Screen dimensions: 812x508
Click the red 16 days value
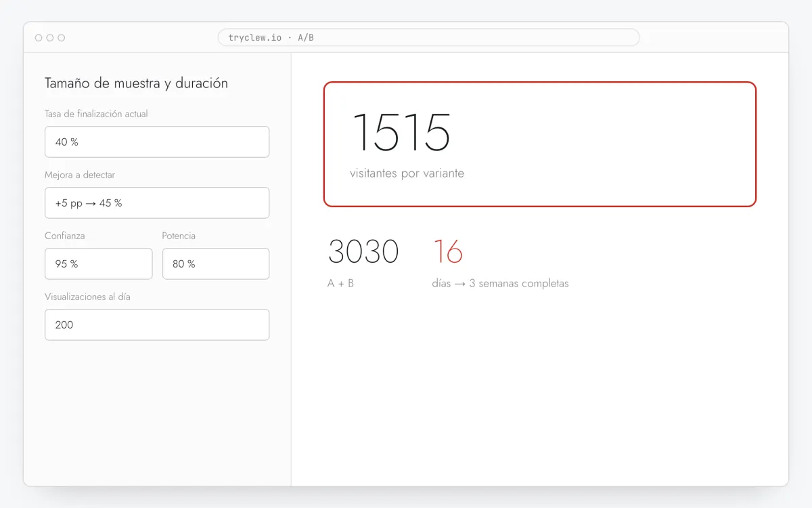(448, 251)
